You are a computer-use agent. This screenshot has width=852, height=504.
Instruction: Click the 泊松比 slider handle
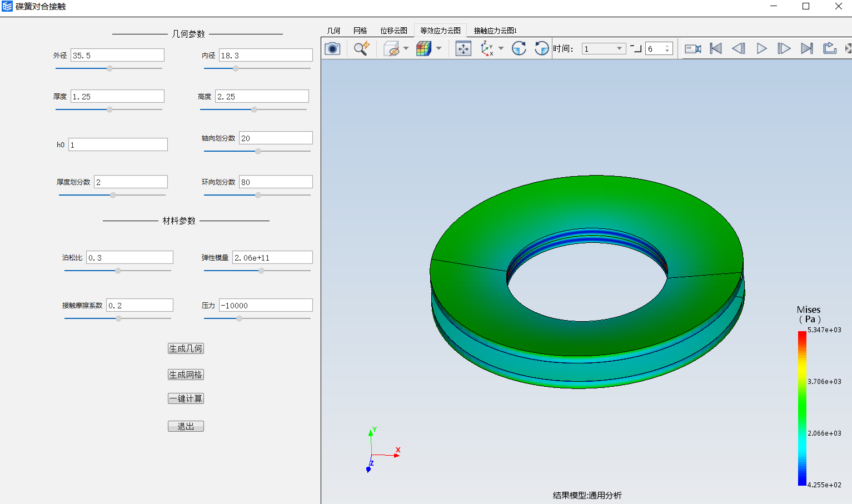click(118, 271)
